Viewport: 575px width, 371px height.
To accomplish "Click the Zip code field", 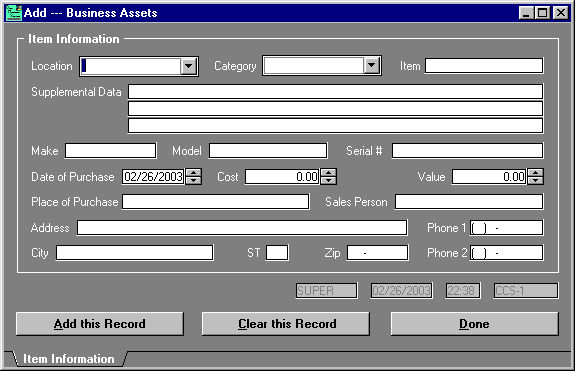I will 377,253.
